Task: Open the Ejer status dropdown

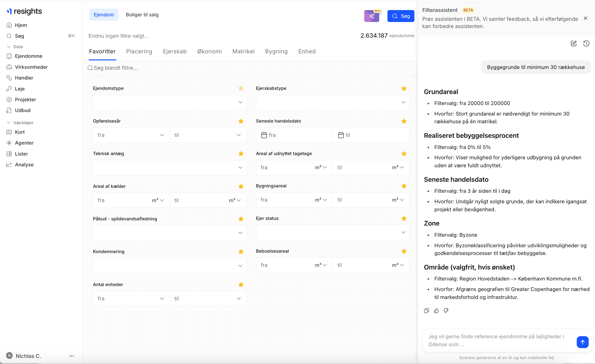Action: 333,233
